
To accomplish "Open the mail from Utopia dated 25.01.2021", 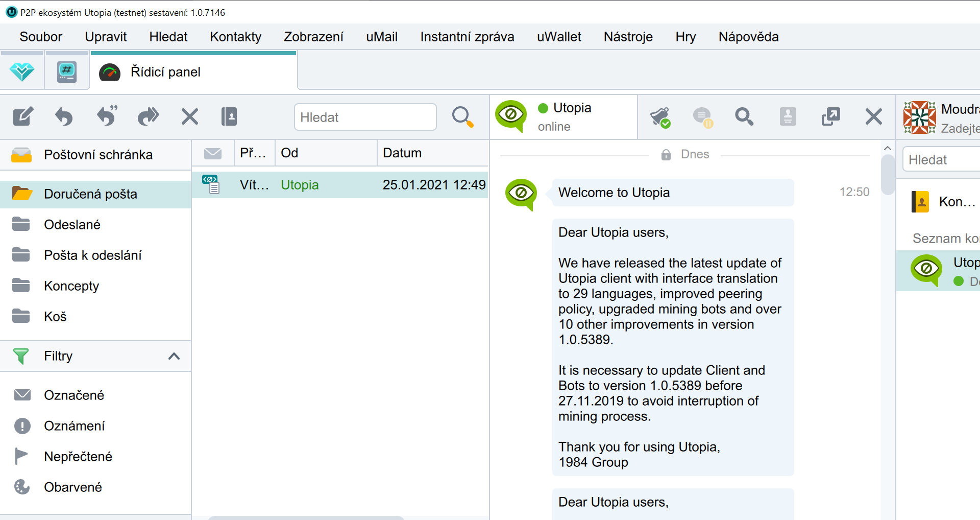I will 340,185.
